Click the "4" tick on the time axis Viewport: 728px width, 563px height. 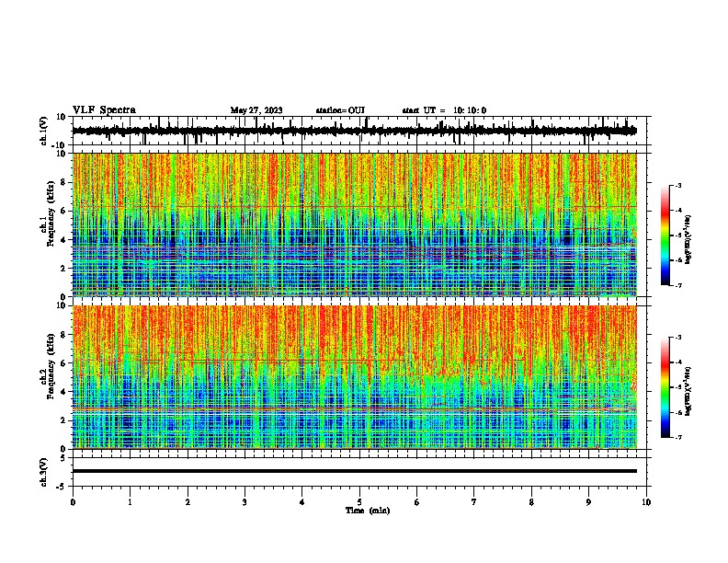[x=302, y=502]
